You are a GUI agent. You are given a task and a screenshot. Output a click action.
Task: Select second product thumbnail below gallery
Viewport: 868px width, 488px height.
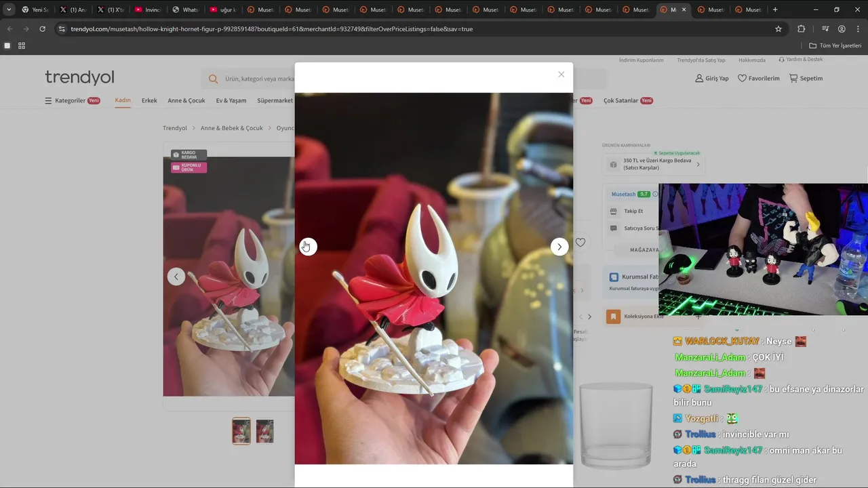tap(265, 431)
